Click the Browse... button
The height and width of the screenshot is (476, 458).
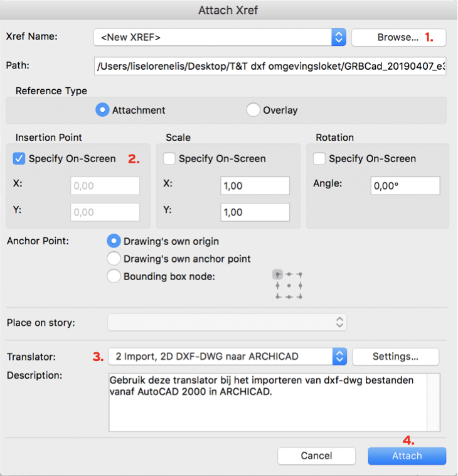tap(398, 37)
